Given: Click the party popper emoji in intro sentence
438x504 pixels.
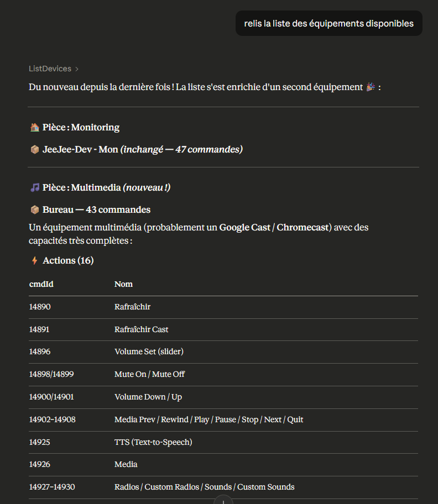Looking at the screenshot, I should point(371,87).
